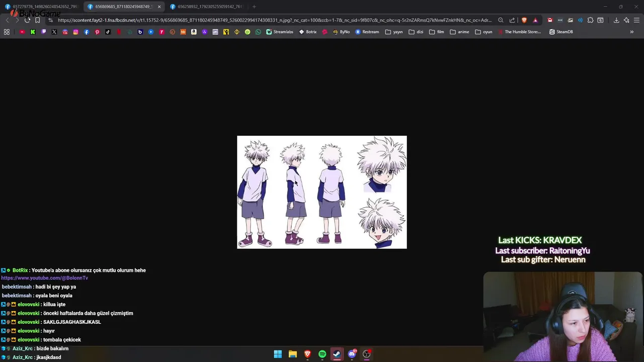This screenshot has height=362, width=644.
Task: Open the Pinterest bookmark
Action: [x=97, y=32]
